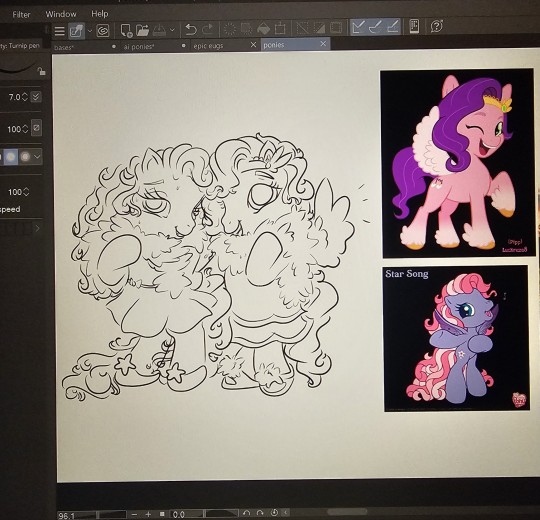Click the scale/rotate transform icon

[280, 28]
